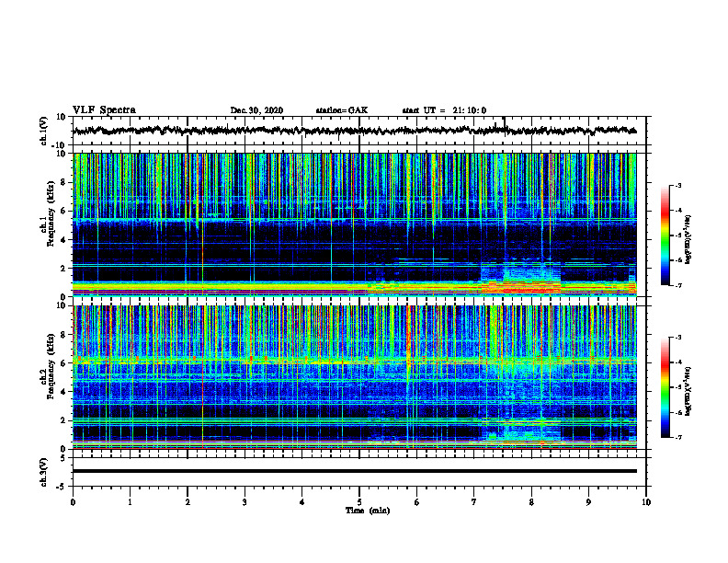This screenshot has height=563, width=728.
Task: Click the ch.2 spectrogram color scale bar
Action: [665, 387]
